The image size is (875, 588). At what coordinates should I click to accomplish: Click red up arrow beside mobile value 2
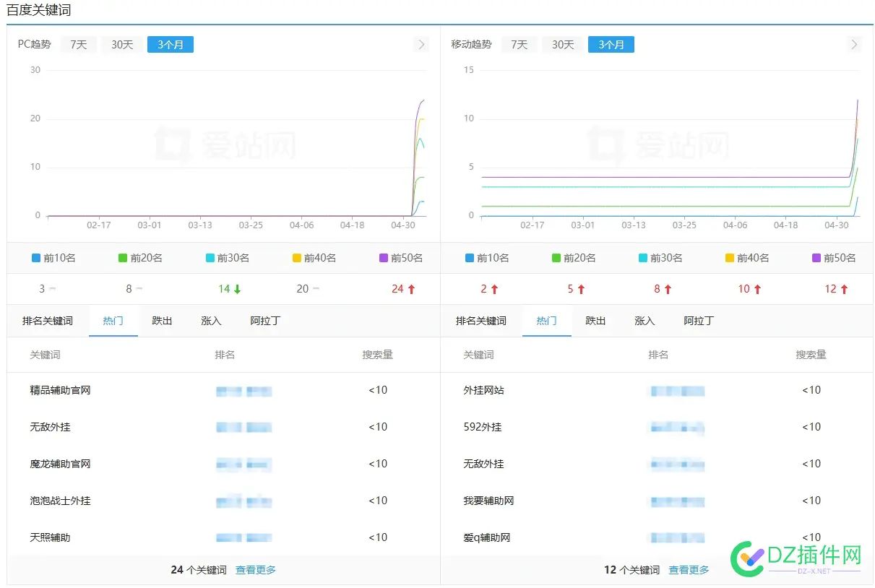click(x=494, y=289)
